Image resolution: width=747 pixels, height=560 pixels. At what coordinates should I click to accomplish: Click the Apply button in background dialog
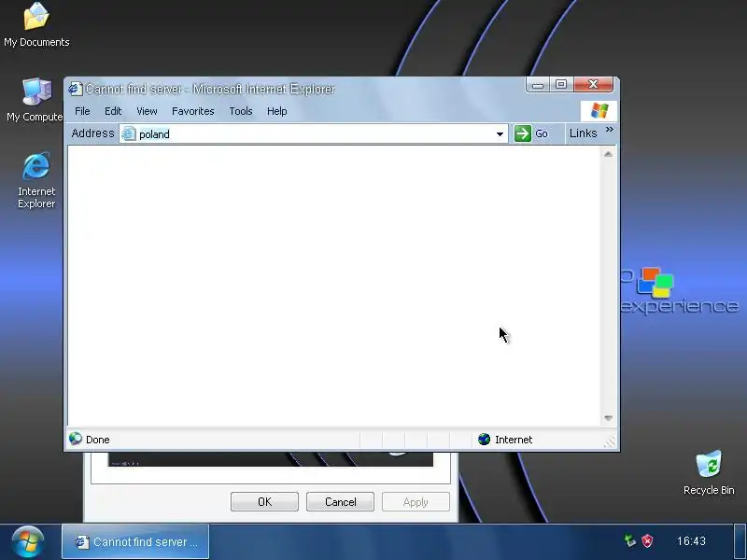pyautogui.click(x=416, y=502)
